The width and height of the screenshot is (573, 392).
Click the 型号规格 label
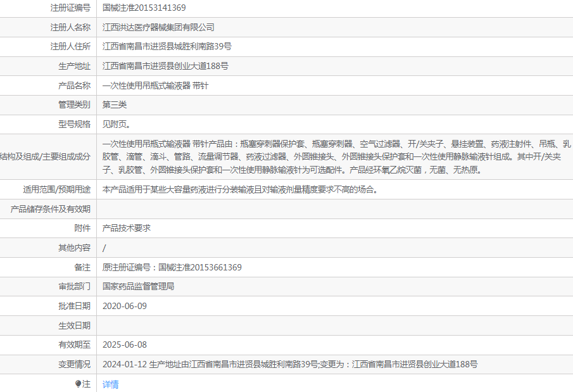(74, 124)
